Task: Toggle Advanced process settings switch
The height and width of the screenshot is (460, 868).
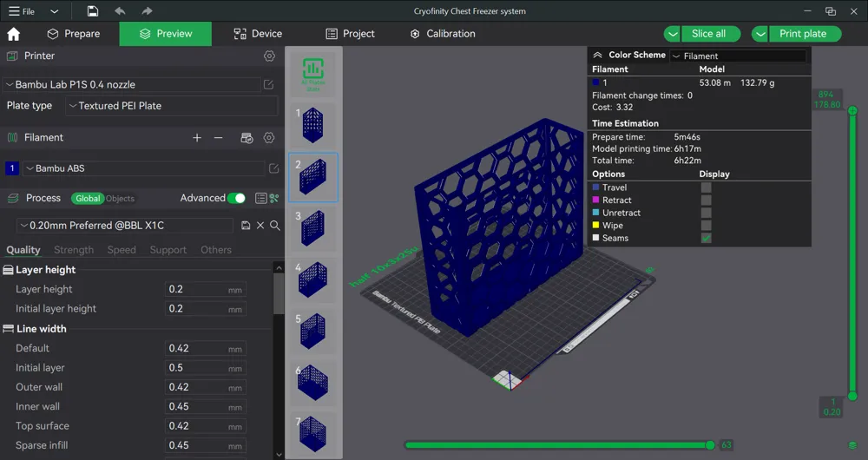Action: tap(236, 198)
